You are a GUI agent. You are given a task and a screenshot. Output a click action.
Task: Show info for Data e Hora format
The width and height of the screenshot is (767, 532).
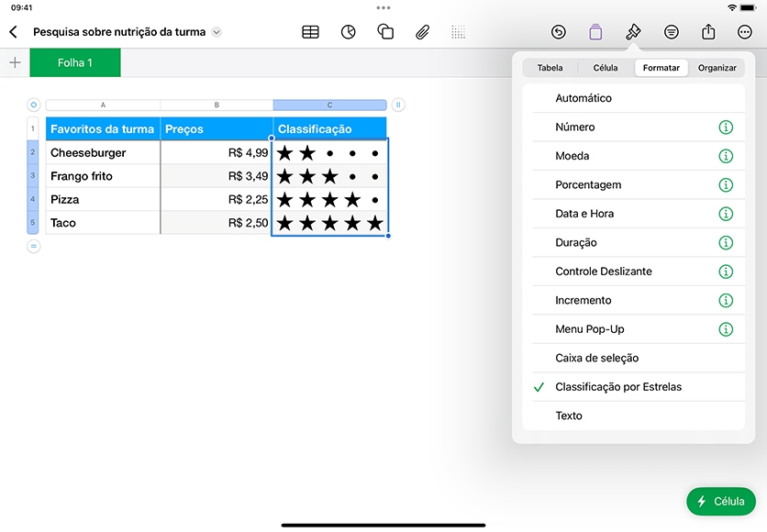(726, 214)
